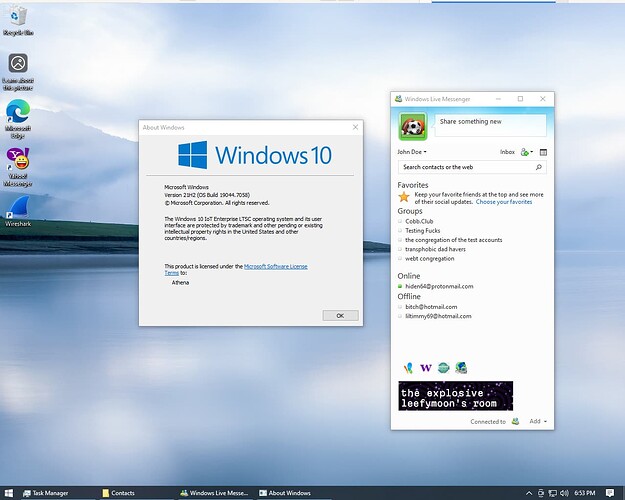Collapse the Offline section header
This screenshot has height=500, width=625.
pyautogui.click(x=409, y=297)
